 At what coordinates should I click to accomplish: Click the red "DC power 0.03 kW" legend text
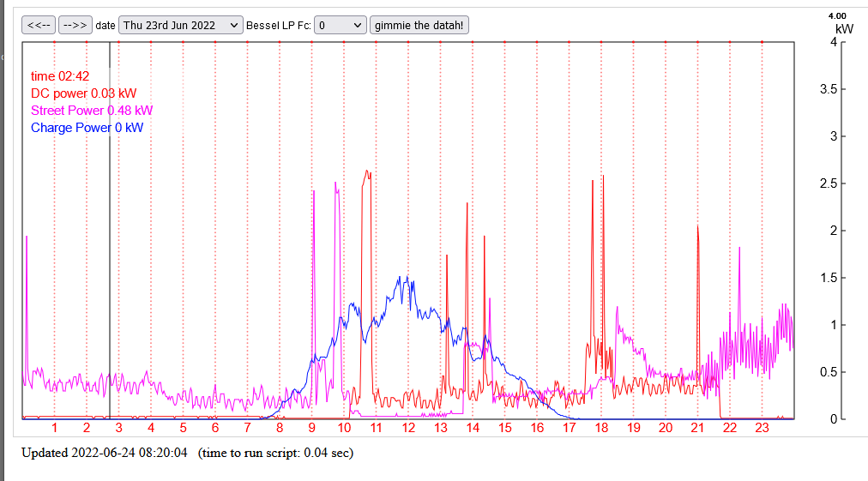click(83, 93)
